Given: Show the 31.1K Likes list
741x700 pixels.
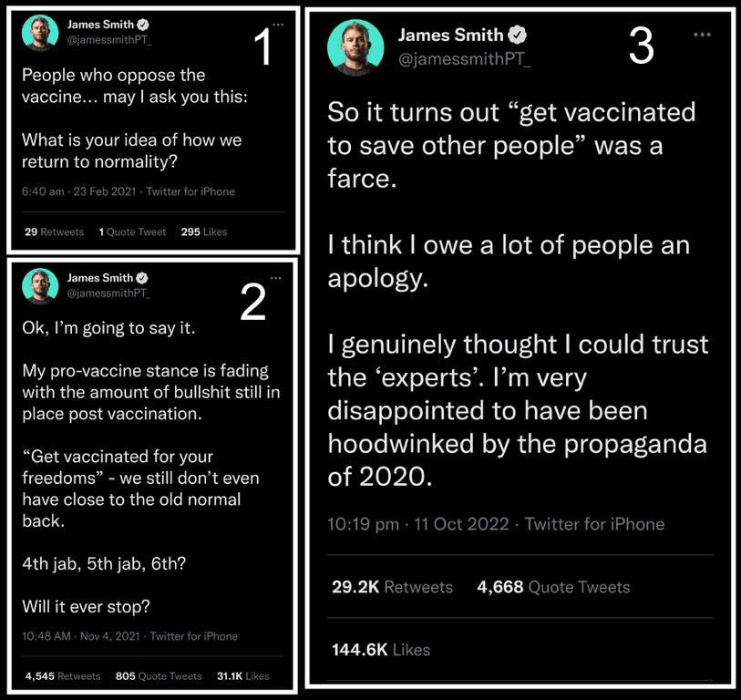Looking at the screenshot, I should 242,675.
